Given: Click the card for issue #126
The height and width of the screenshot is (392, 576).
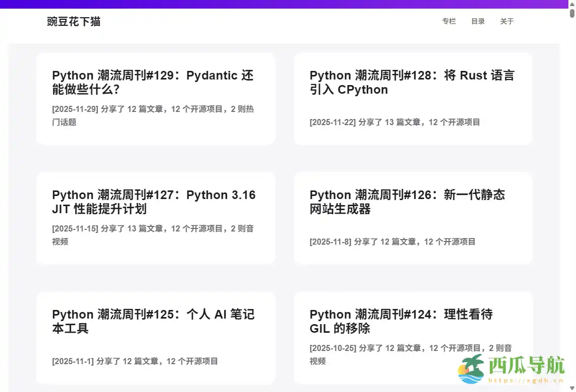Looking at the screenshot, I should coord(413,218).
